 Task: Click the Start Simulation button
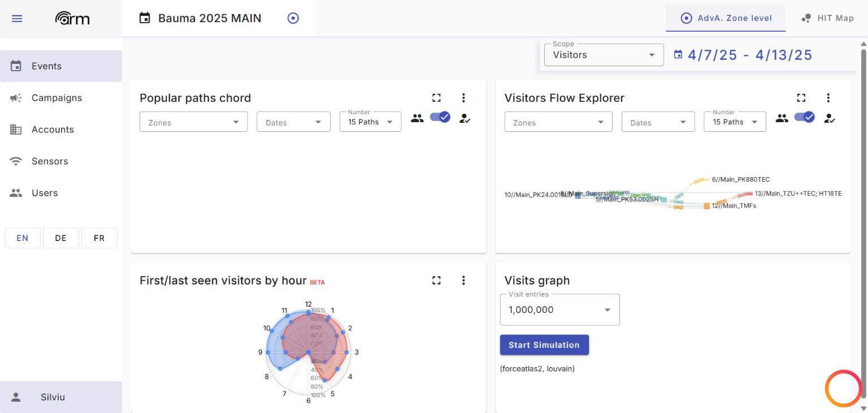[544, 345]
